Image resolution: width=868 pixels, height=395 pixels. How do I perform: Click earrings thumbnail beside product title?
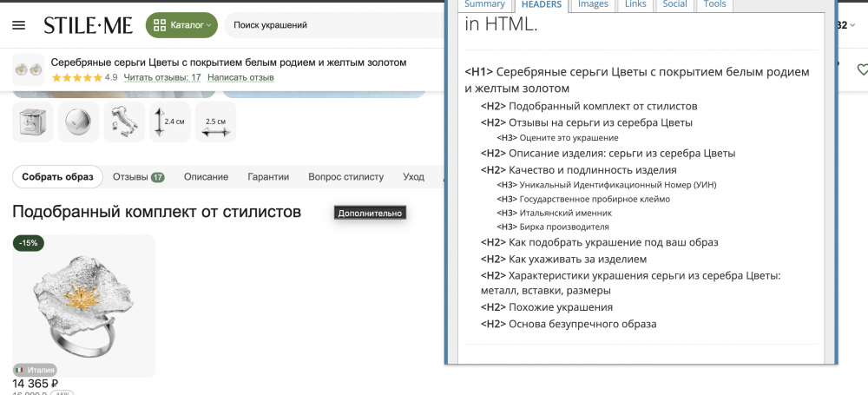pos(29,69)
